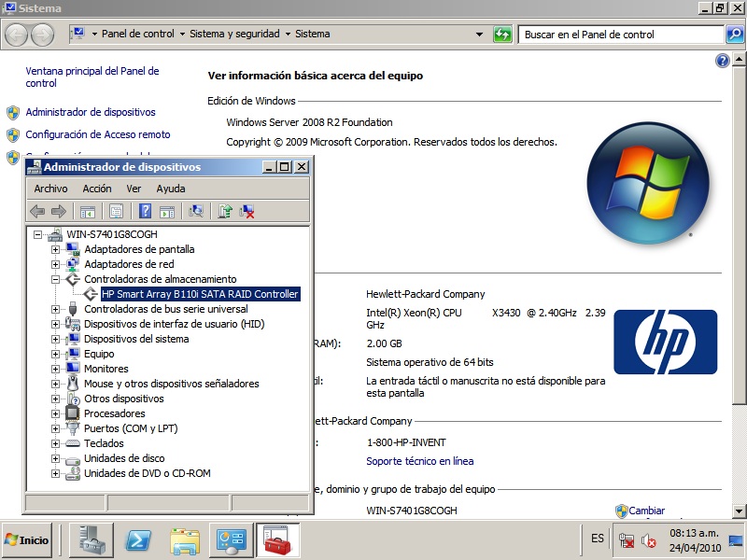This screenshot has height=560, width=747.
Task: Expand the Puertos (COM y LPT) node
Action: [x=55, y=428]
